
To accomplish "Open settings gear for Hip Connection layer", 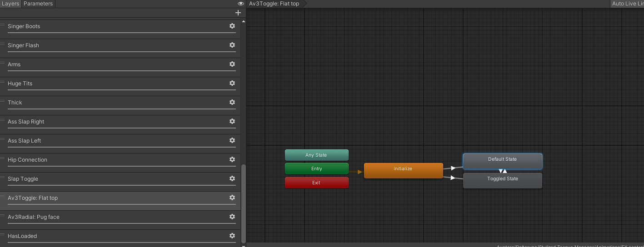I will click(x=232, y=159).
